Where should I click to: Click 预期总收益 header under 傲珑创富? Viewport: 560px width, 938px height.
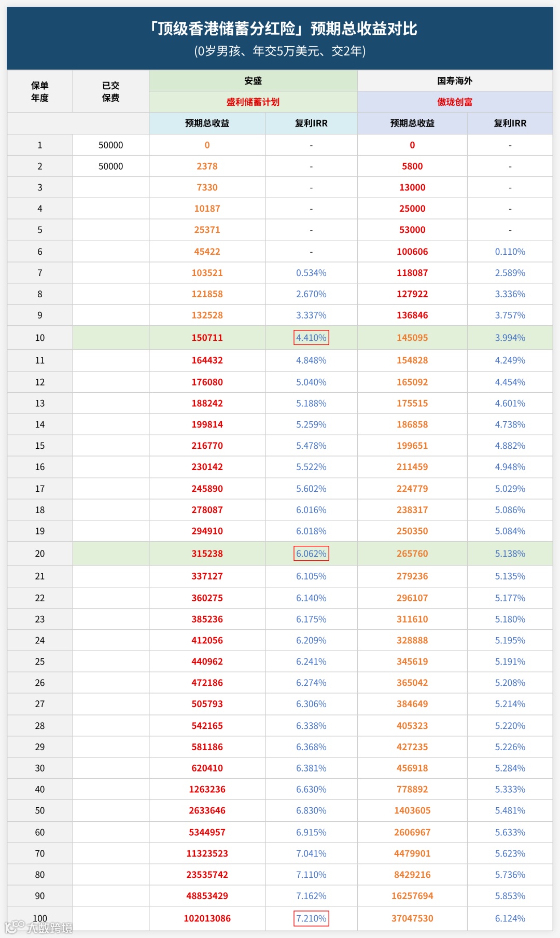click(x=412, y=123)
